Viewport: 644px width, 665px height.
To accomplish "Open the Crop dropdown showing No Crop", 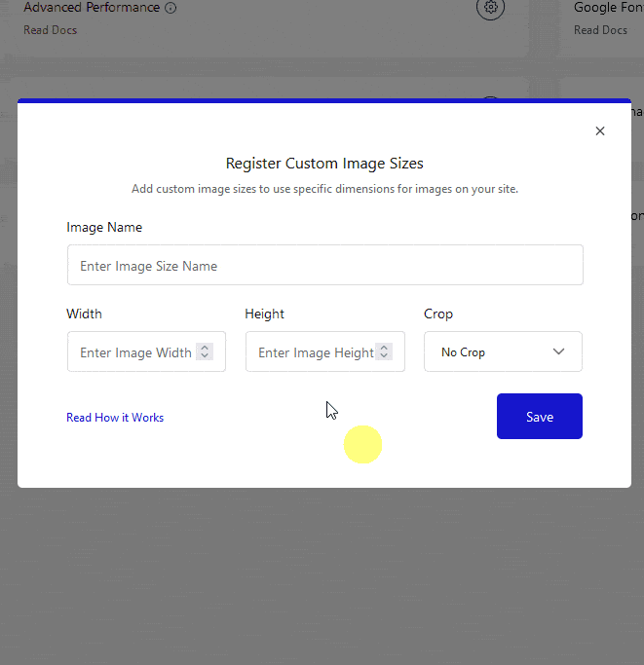I will pos(503,351).
